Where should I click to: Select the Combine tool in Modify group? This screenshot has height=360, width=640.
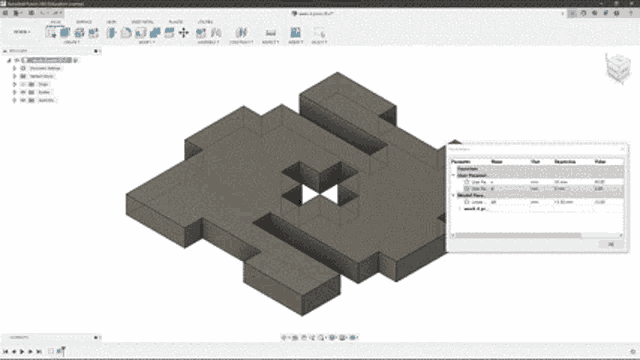coord(155,33)
